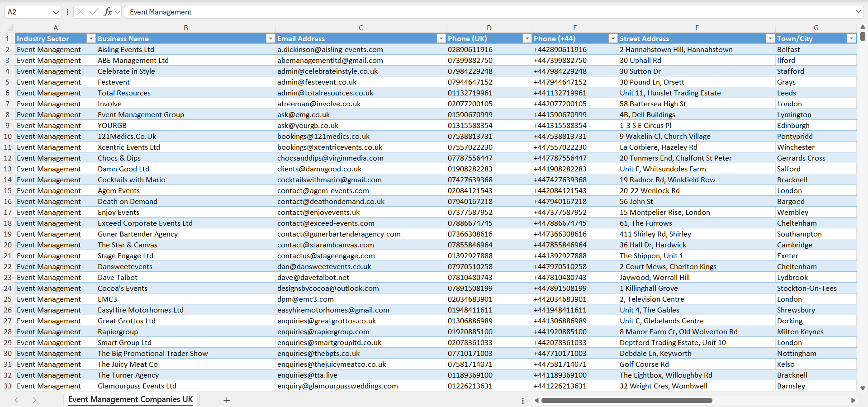Open Industry Sector filter dropdown
This screenshot has width=868, height=407.
(90, 38)
